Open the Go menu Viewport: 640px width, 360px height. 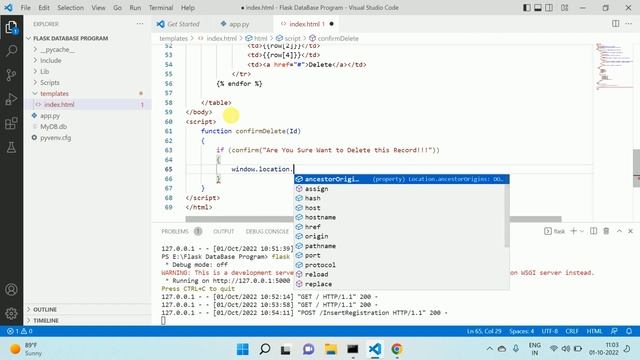pos(117,8)
